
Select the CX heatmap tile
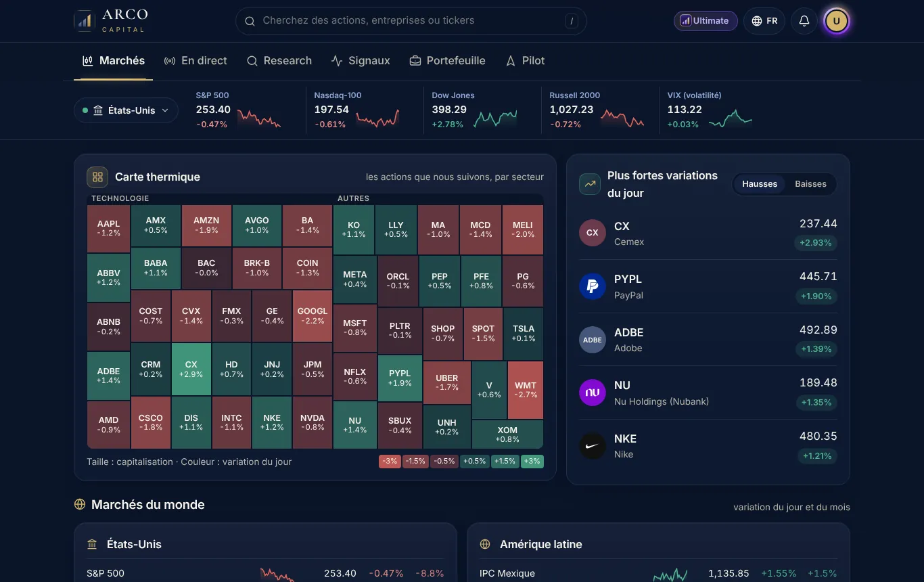click(191, 369)
